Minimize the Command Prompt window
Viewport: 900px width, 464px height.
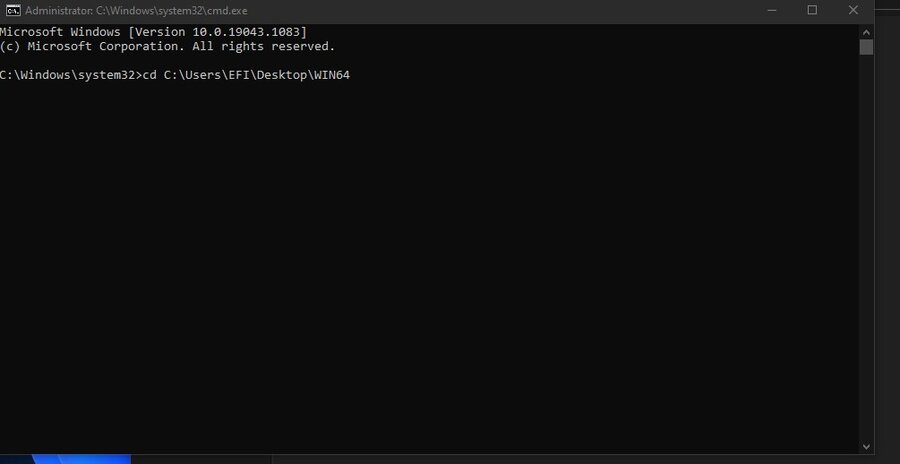(x=766, y=10)
